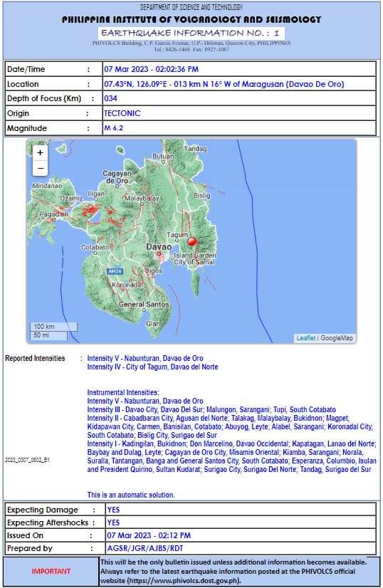Click the Island Garden City of Samal label
383x588 pixels.
[x=194, y=258]
